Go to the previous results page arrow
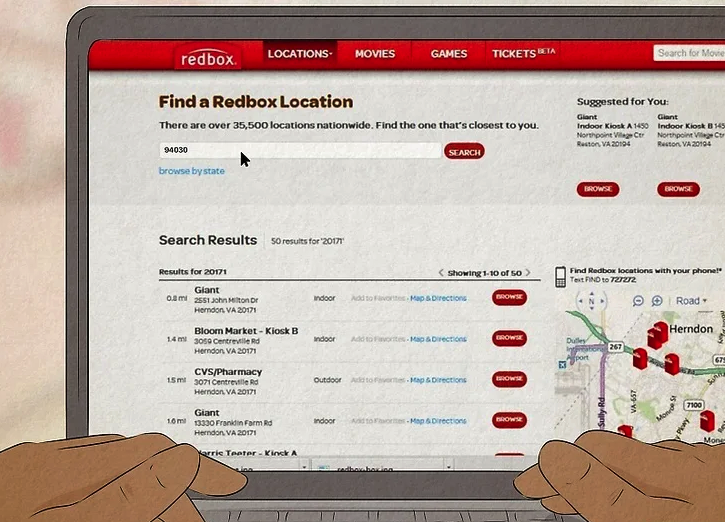The width and height of the screenshot is (725, 522). tap(441, 273)
